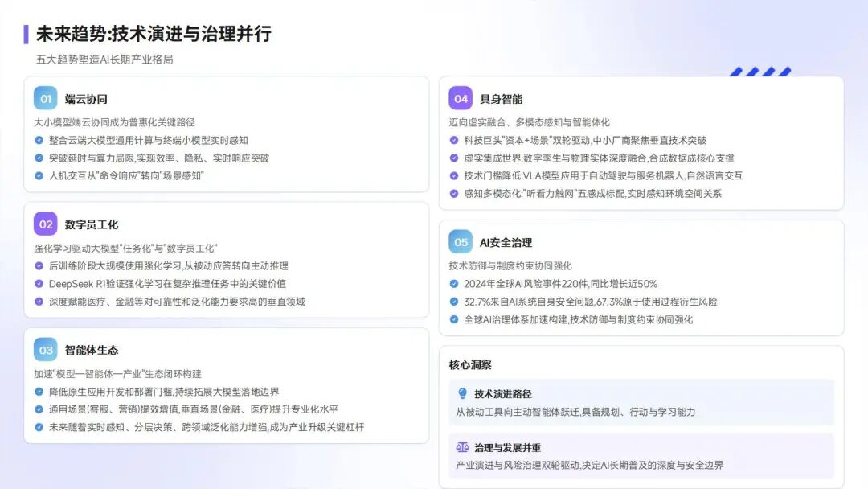This screenshot has width=868, height=489.
Task: Click check bullet before DeepSeek R1验证强化学习
Action: (x=39, y=284)
